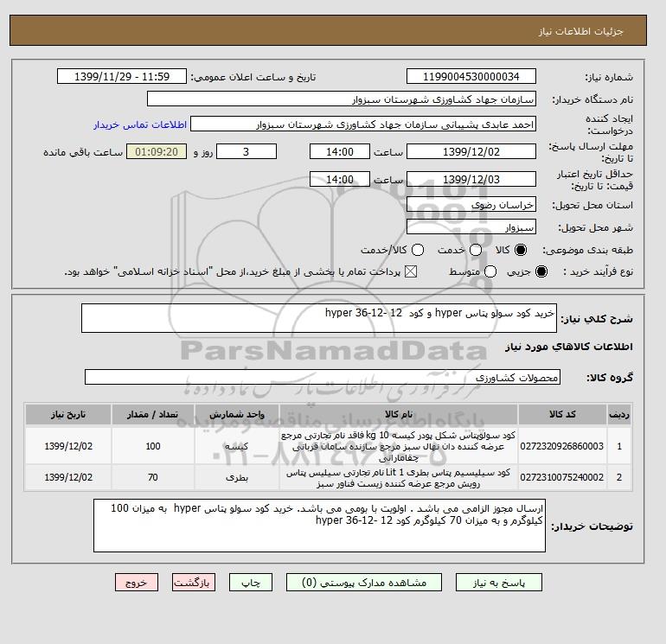
Task: Click the unit cell کیسه
Action: click(237, 446)
